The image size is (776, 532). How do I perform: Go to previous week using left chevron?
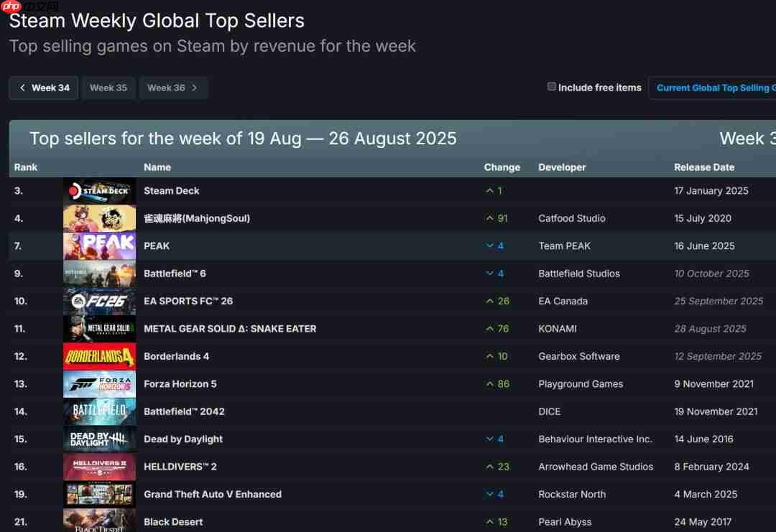(22, 88)
